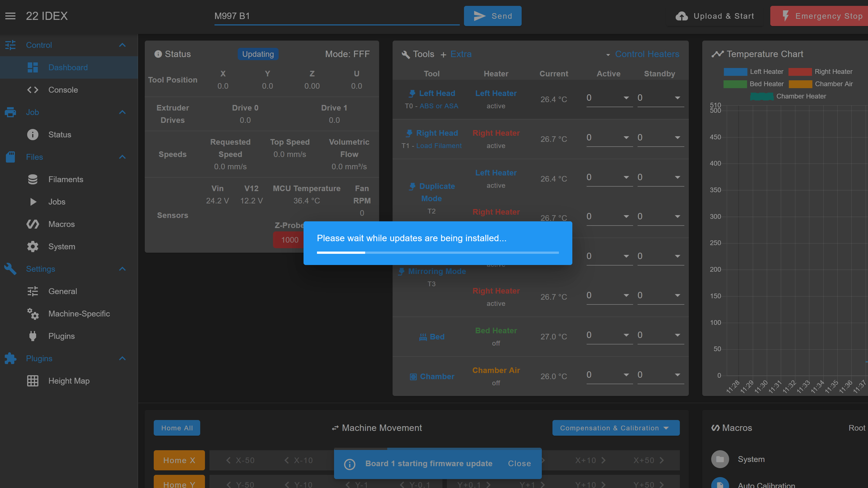
Task: Click the Plugins section puzzle icon
Action: 10,358
